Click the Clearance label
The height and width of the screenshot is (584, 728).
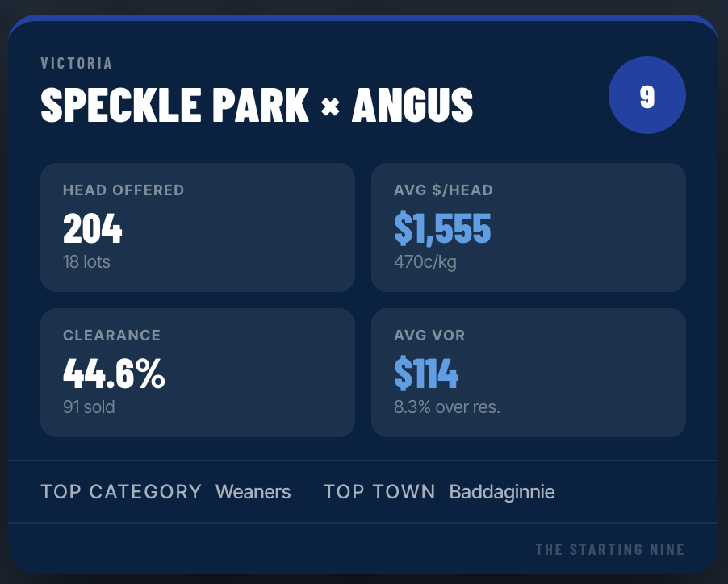click(111, 335)
